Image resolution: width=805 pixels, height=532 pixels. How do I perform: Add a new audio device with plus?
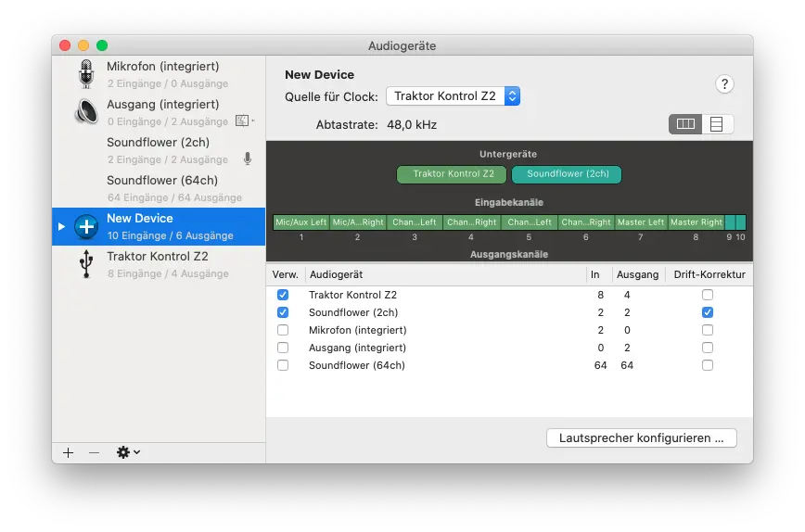(x=68, y=452)
